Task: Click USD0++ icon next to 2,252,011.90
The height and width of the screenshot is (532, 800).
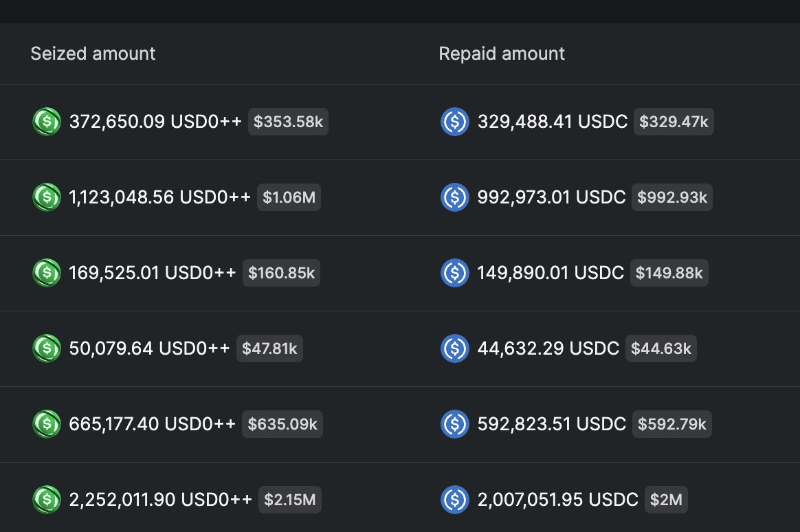Action: tap(47, 500)
